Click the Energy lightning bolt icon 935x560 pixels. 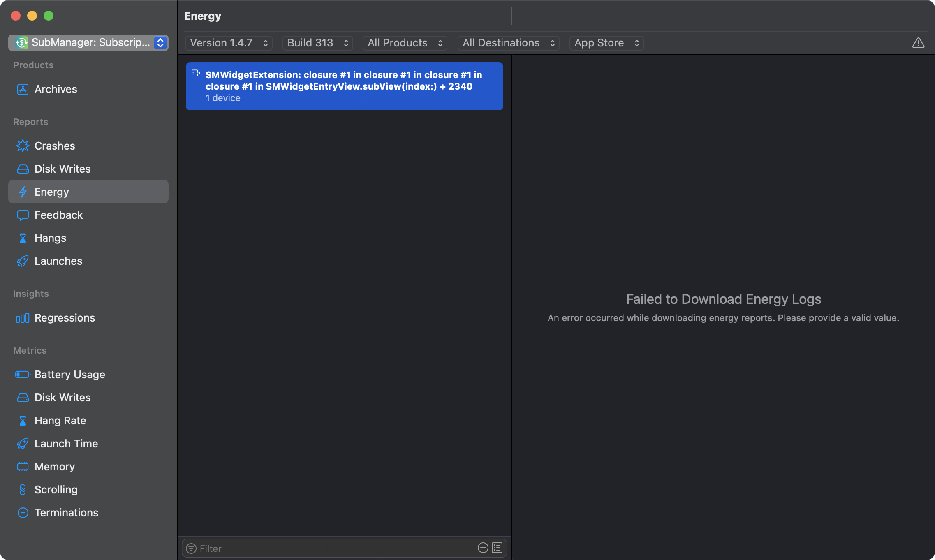pos(23,192)
